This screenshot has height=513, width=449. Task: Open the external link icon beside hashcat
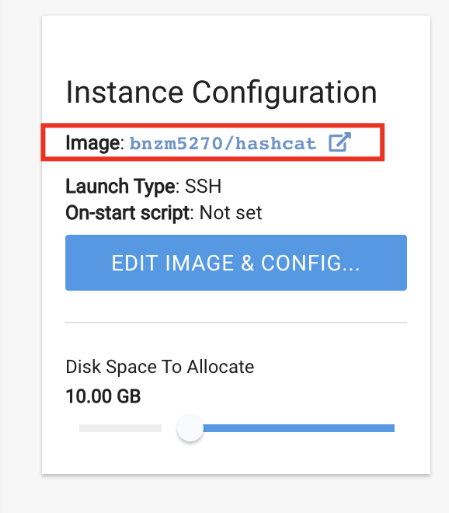point(340,142)
